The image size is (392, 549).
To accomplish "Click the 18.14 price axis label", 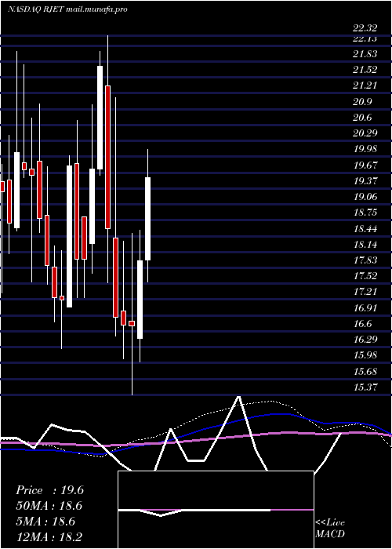I will click(x=365, y=245).
